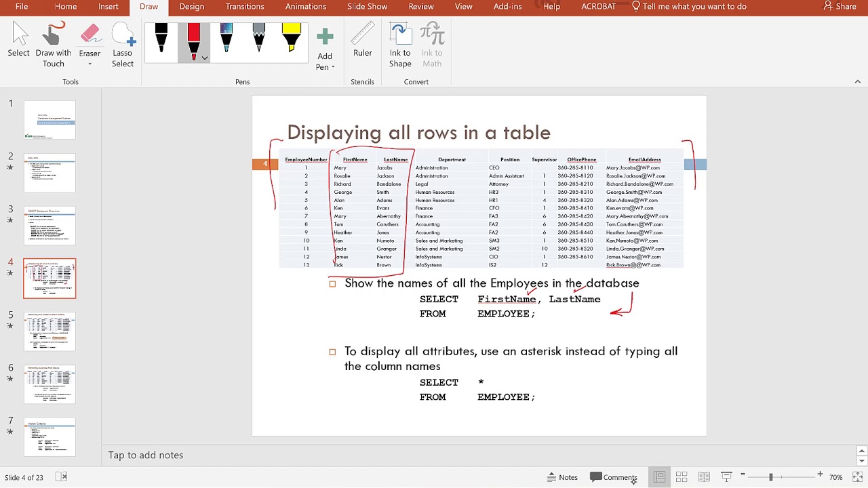Collapse the ribbon with the chevron

coord(857,81)
